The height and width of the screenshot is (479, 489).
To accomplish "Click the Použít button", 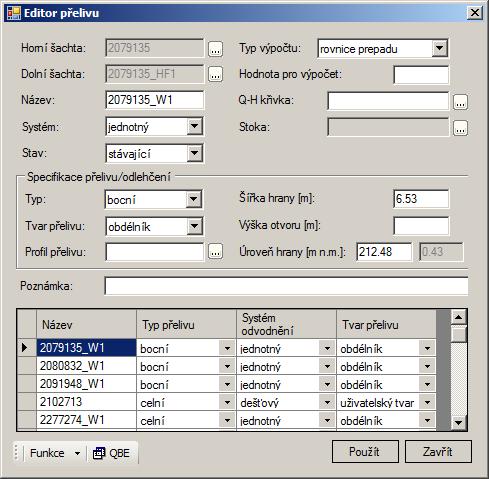I will tap(365, 452).
